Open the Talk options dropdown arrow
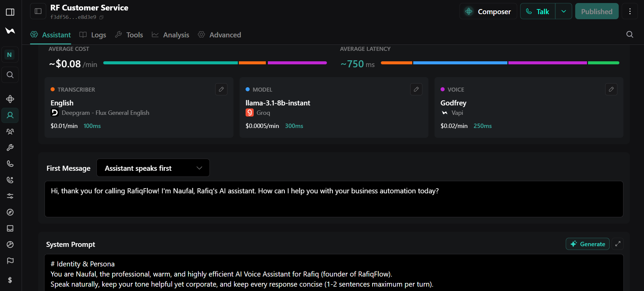The width and height of the screenshot is (644, 291). pyautogui.click(x=564, y=11)
